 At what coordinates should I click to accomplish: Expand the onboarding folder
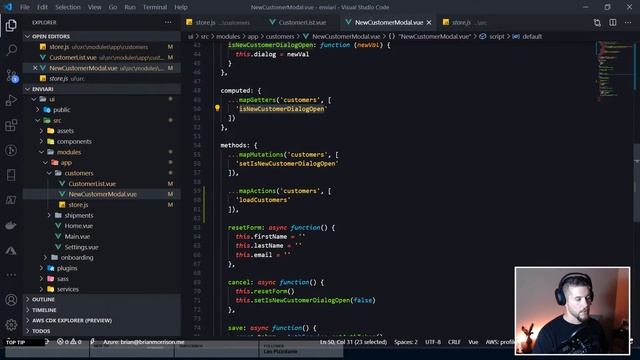point(45,258)
